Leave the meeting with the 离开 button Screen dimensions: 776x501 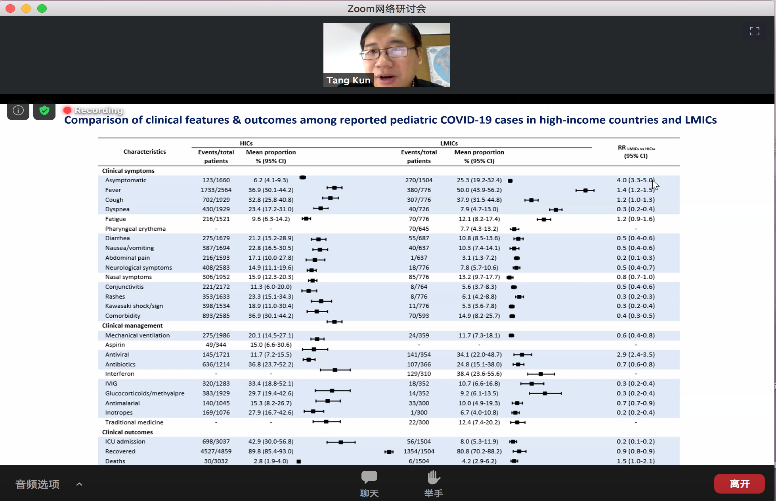[x=739, y=484]
